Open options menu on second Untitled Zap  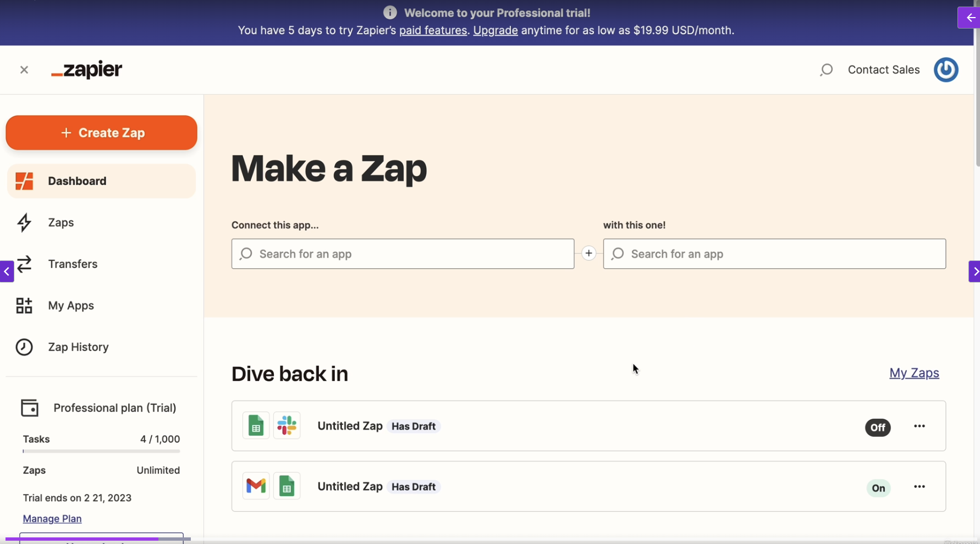tap(919, 486)
